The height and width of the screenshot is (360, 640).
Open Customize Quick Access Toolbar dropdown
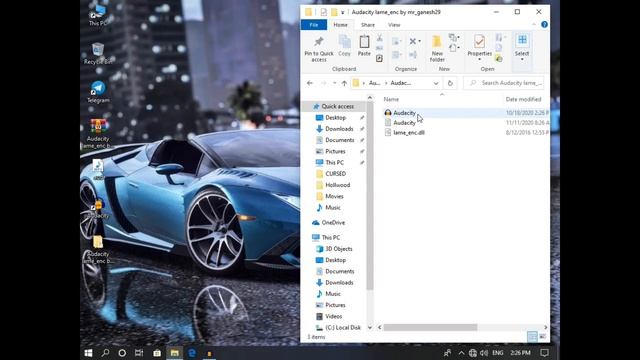pos(342,12)
